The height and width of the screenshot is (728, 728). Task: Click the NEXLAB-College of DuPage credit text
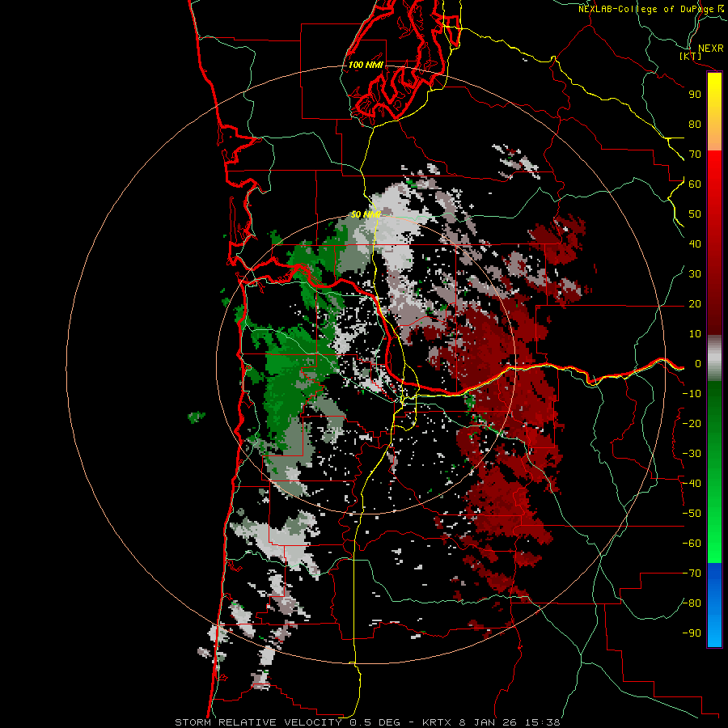click(x=651, y=9)
